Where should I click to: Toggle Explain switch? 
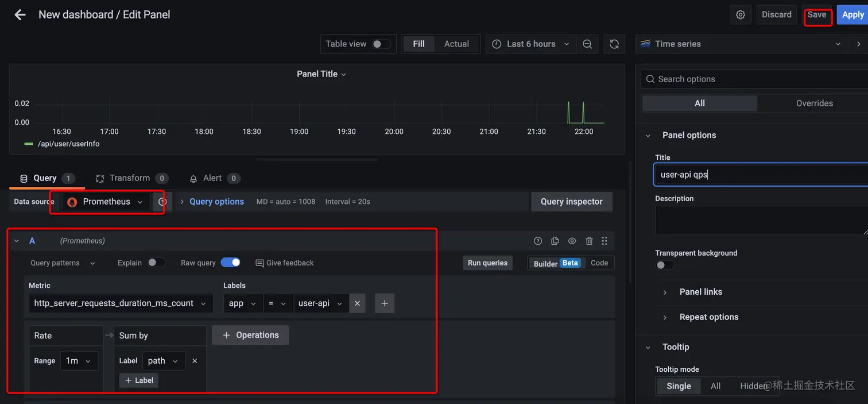point(156,263)
